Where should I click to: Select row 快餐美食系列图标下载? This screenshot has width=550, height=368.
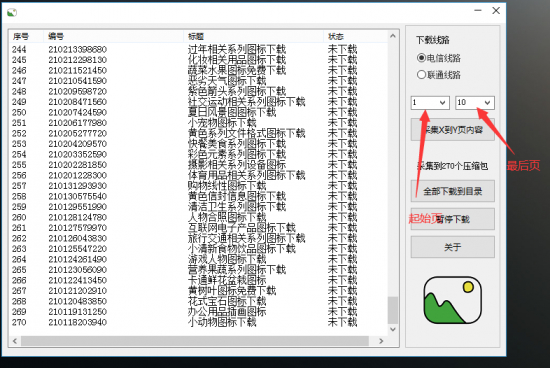click(199, 144)
